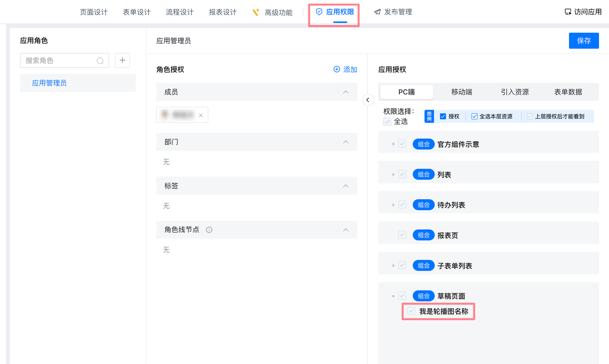The height and width of the screenshot is (364, 609).
Task: Click the 保存 button
Action: 583,41
